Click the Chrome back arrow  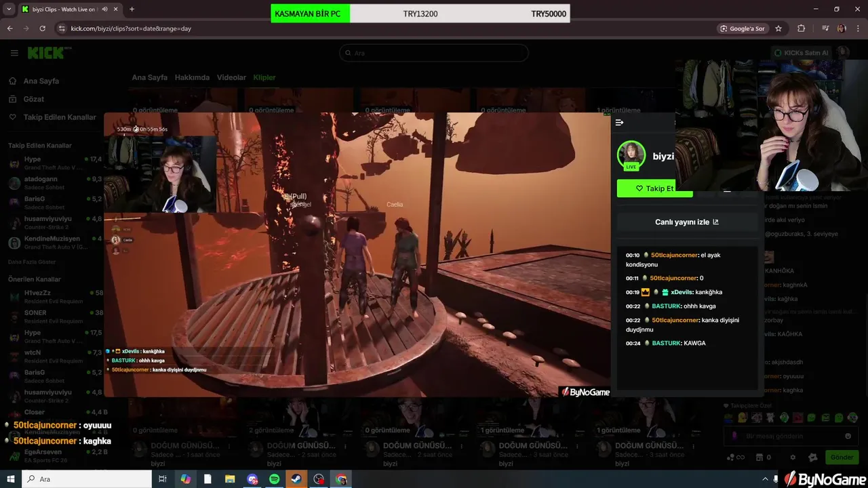pyautogui.click(x=9, y=28)
